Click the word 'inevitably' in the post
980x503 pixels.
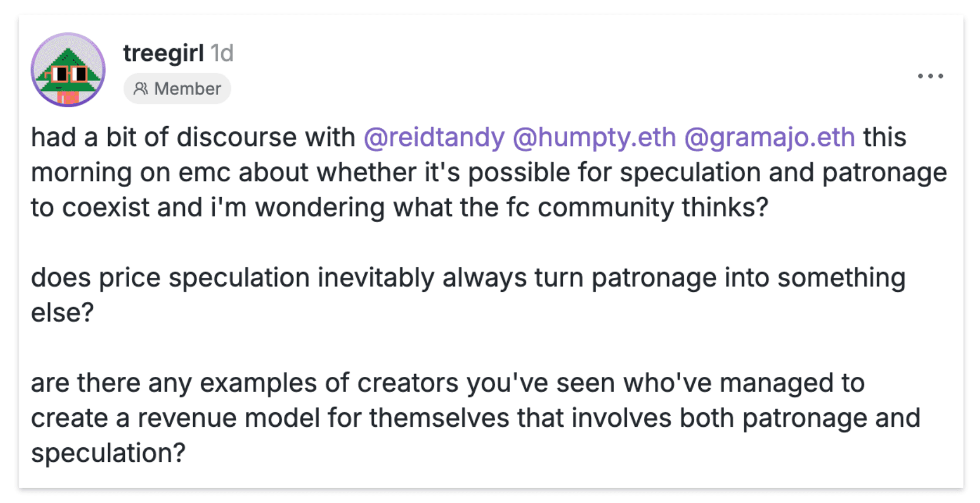point(376,278)
